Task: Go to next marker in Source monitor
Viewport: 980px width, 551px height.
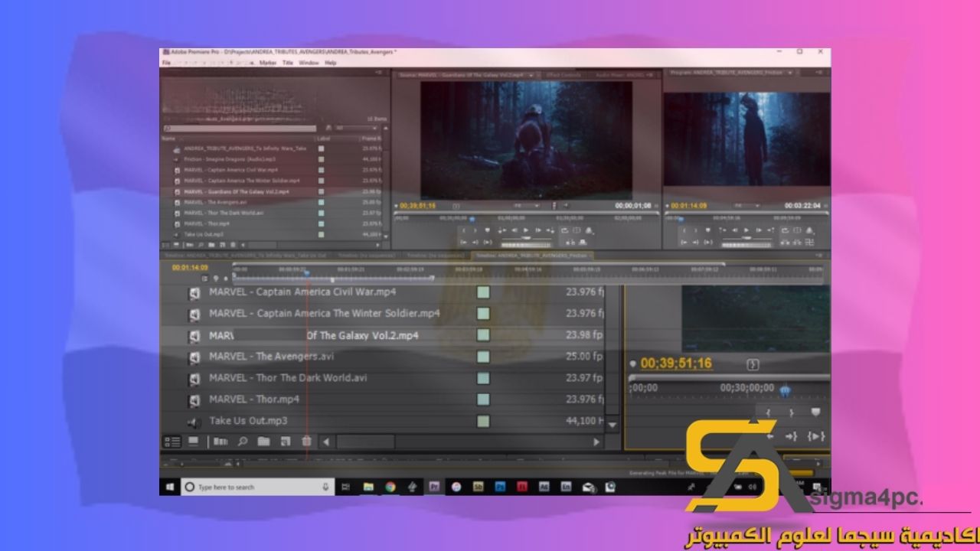Action: [549, 230]
